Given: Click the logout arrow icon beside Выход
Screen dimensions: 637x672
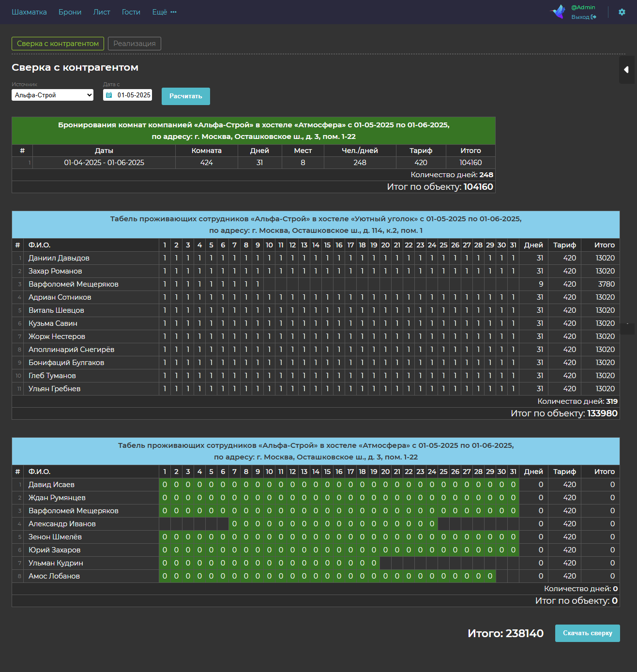Looking at the screenshot, I should click(593, 17).
